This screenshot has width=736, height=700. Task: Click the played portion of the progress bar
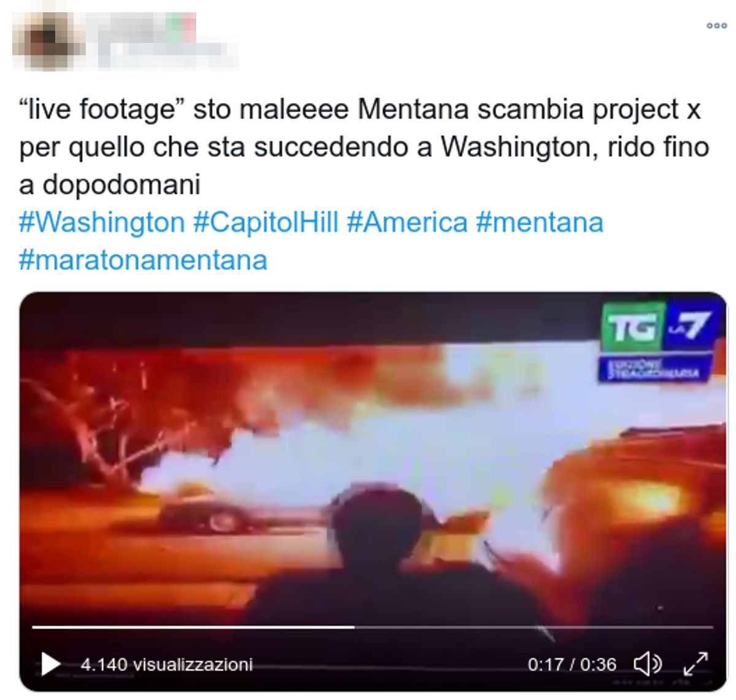[x=193, y=627]
